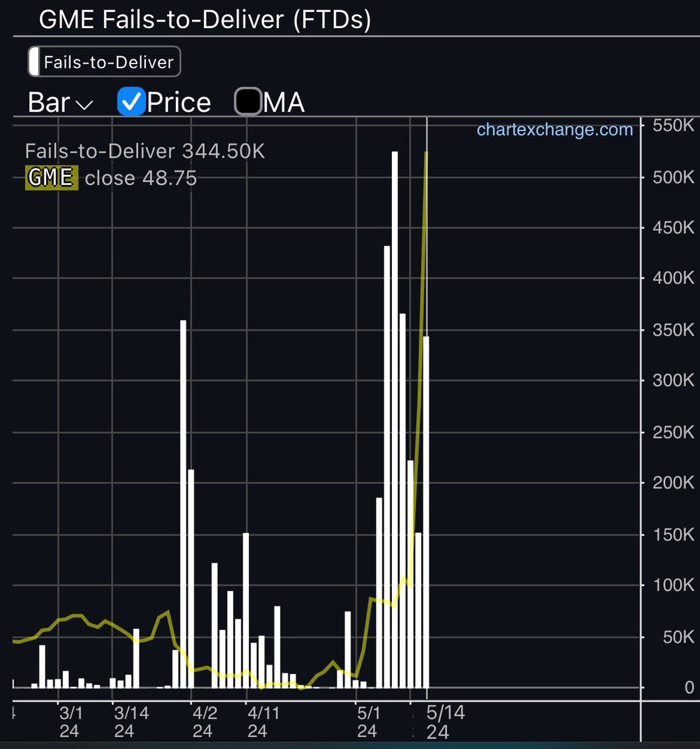Click the 450K axis label
Image resolution: width=700 pixels, height=749 pixels.
point(673,227)
